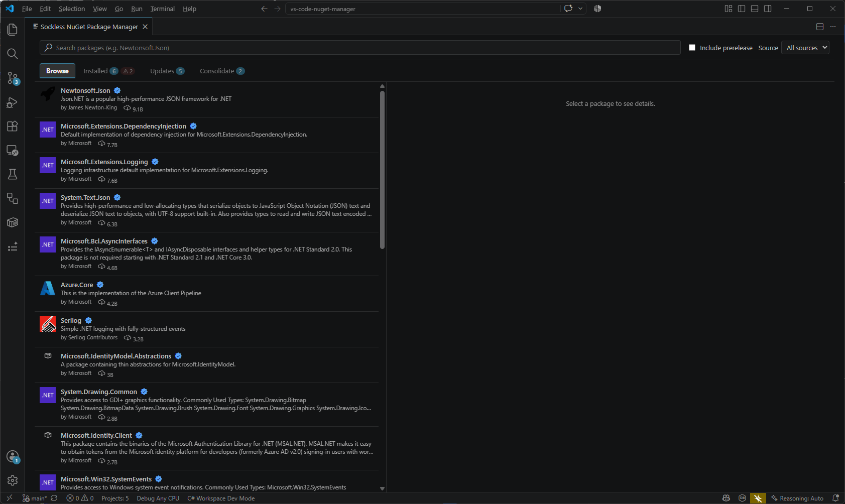The height and width of the screenshot is (504, 845).
Task: Select the Microsoft.Bcl.AsyncInterfaces package
Action: [x=207, y=254]
